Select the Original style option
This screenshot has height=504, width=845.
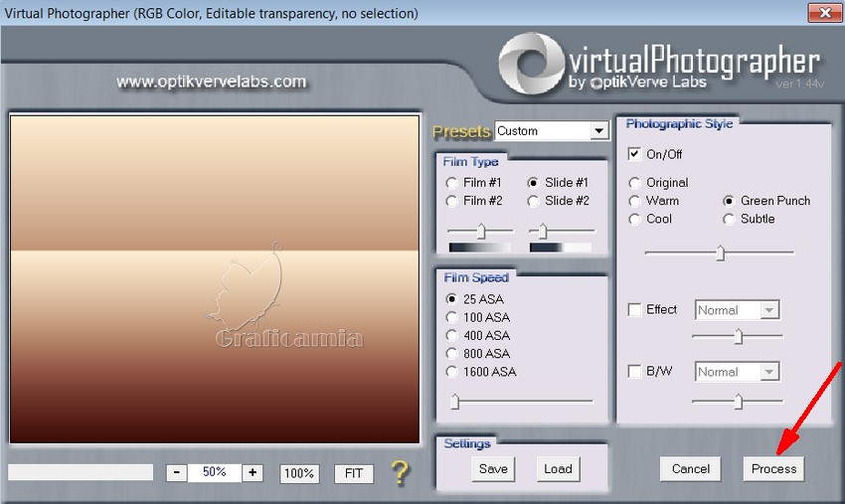coord(635,183)
